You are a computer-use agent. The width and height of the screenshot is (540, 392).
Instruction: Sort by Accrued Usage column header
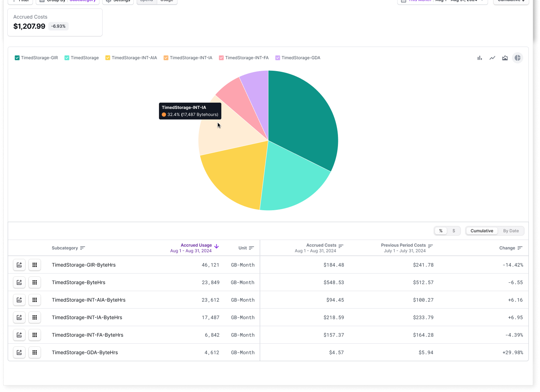coord(196,245)
